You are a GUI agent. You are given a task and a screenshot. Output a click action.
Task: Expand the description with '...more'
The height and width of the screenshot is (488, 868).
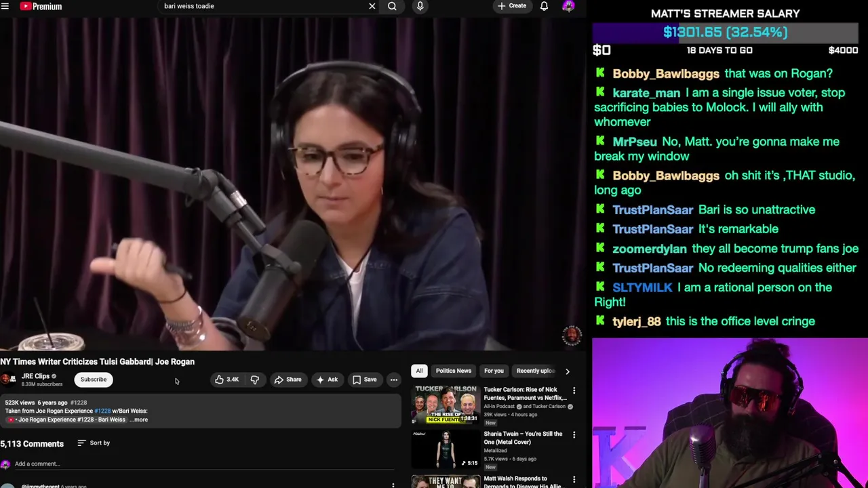tap(138, 420)
